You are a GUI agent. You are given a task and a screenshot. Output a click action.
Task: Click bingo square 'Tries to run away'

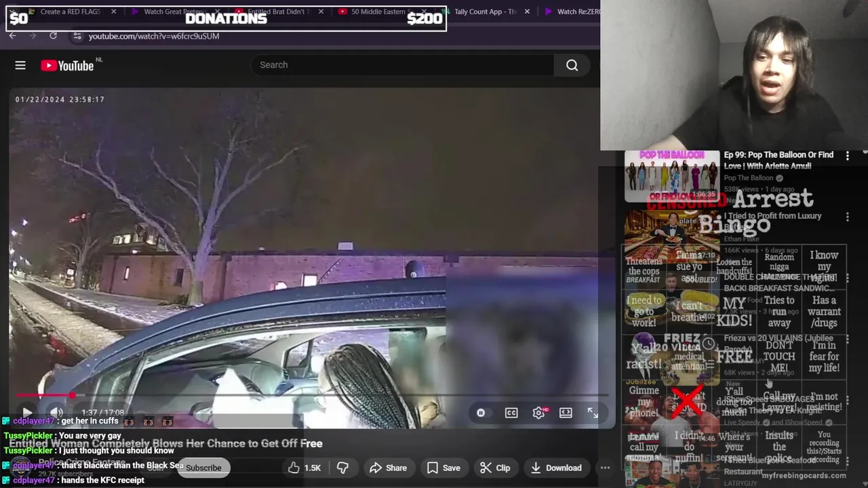(x=779, y=312)
